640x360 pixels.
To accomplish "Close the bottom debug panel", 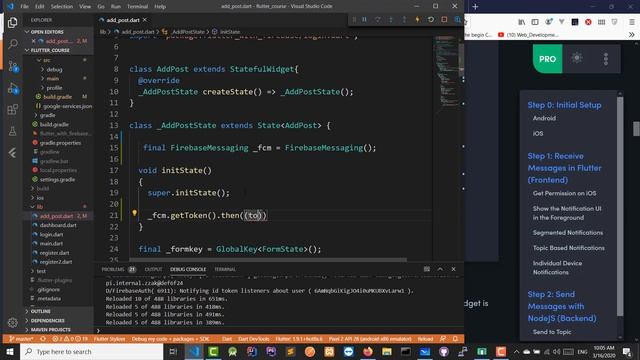I will [x=453, y=269].
